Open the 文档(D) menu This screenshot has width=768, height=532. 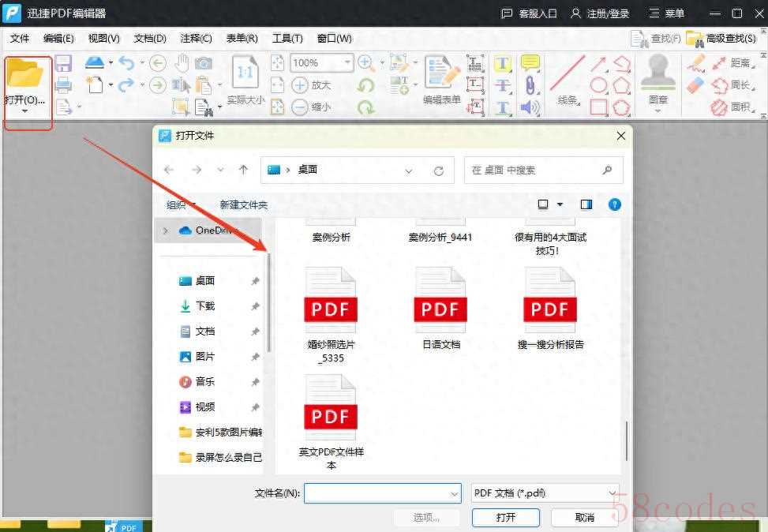tap(150, 38)
